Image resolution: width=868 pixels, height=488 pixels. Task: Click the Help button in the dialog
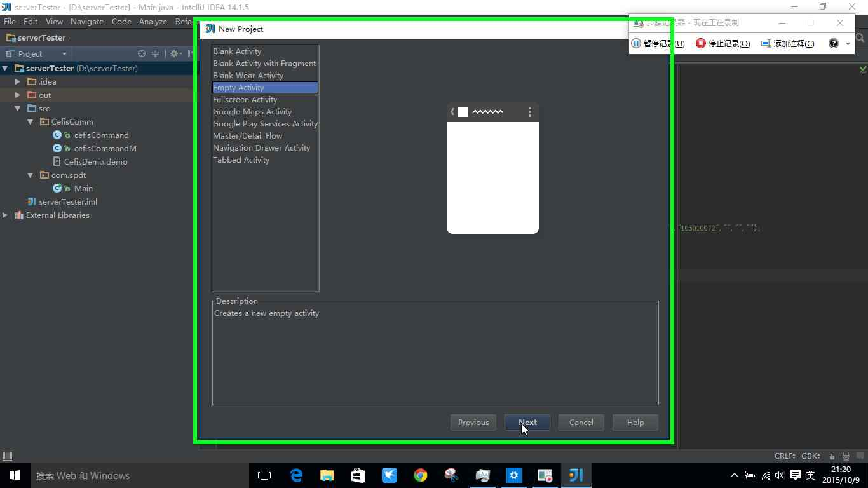coord(635,423)
